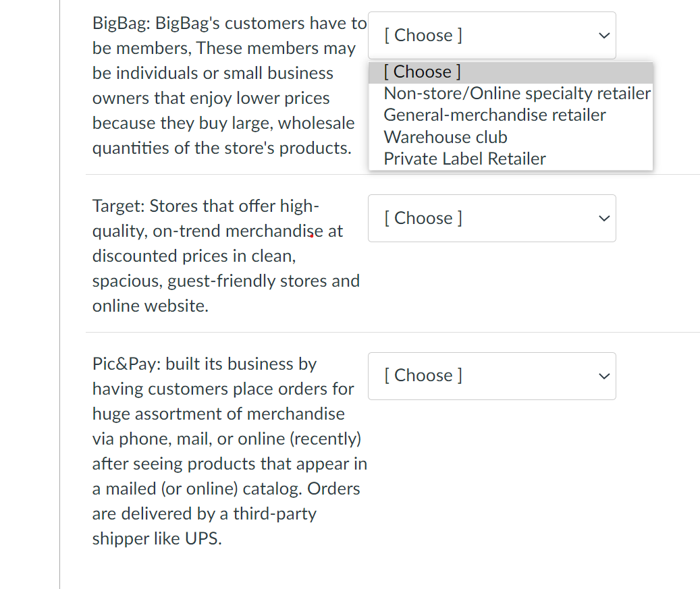Pick "General-merchandise retailer" in the dropdown list

point(493,115)
